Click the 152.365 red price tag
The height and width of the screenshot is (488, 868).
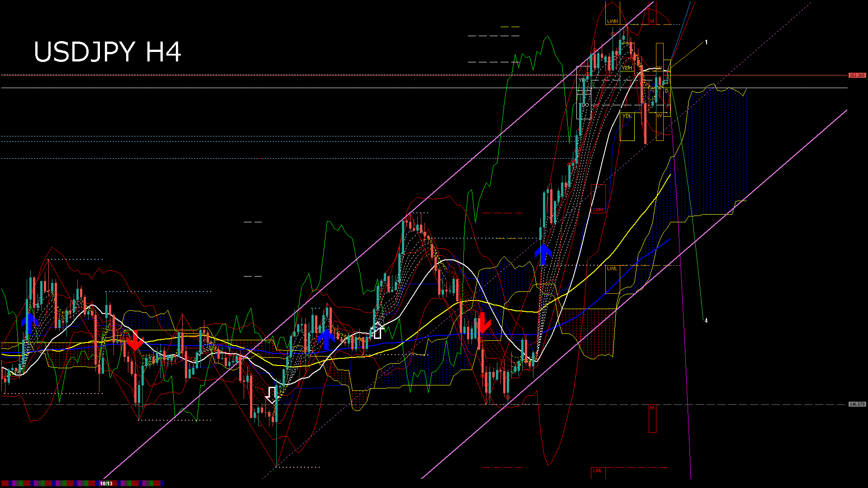coord(857,75)
